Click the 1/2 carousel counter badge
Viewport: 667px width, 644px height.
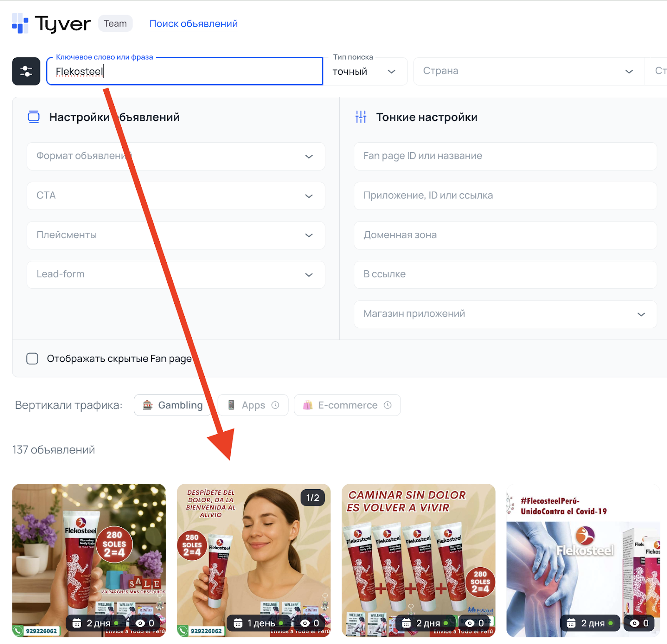tap(313, 498)
